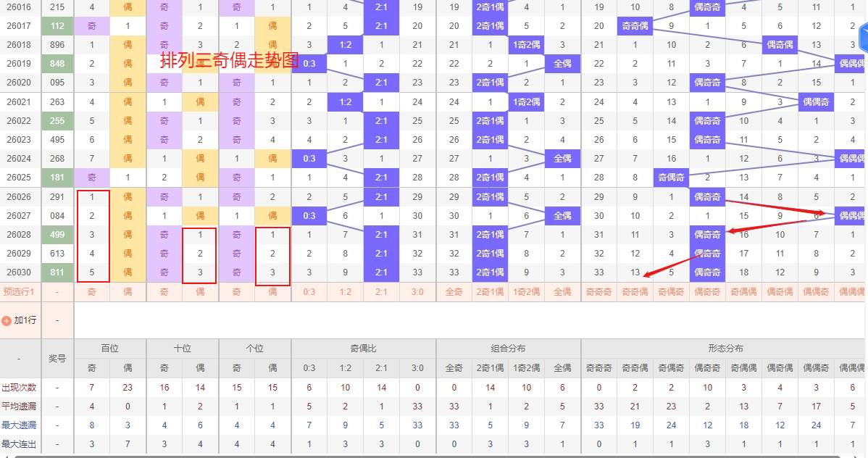
Task: Click the 加1行 add row label
Action: coord(25,320)
